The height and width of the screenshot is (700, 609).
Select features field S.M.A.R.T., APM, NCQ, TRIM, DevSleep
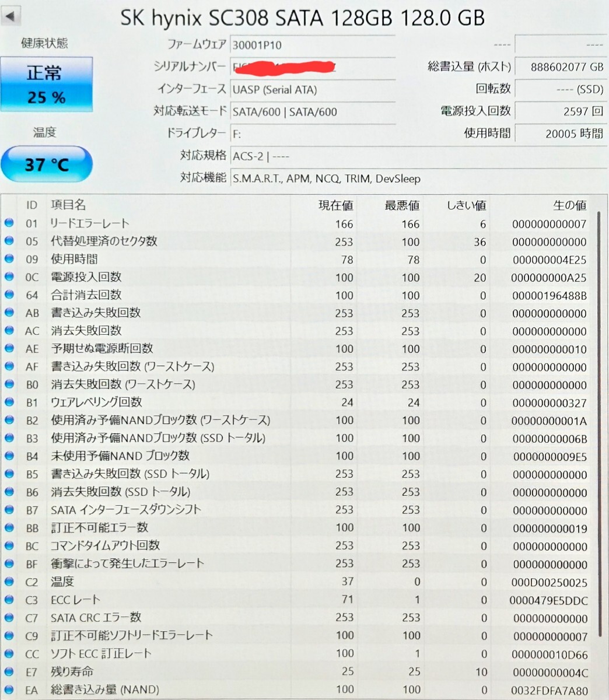(x=418, y=178)
